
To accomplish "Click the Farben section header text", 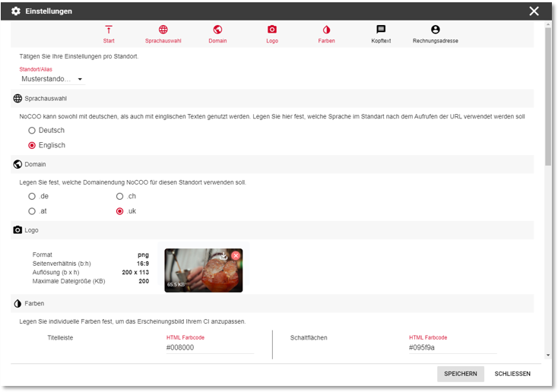I will click(x=34, y=303).
